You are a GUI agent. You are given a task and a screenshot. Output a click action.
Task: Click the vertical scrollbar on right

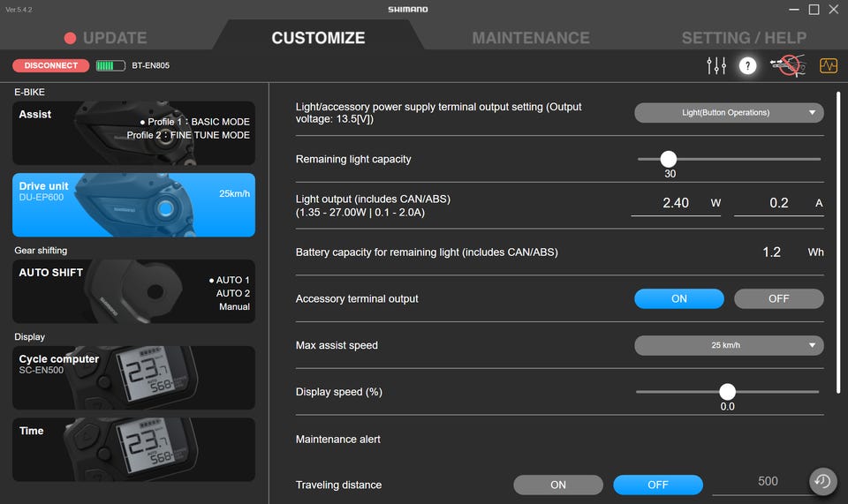point(838,242)
